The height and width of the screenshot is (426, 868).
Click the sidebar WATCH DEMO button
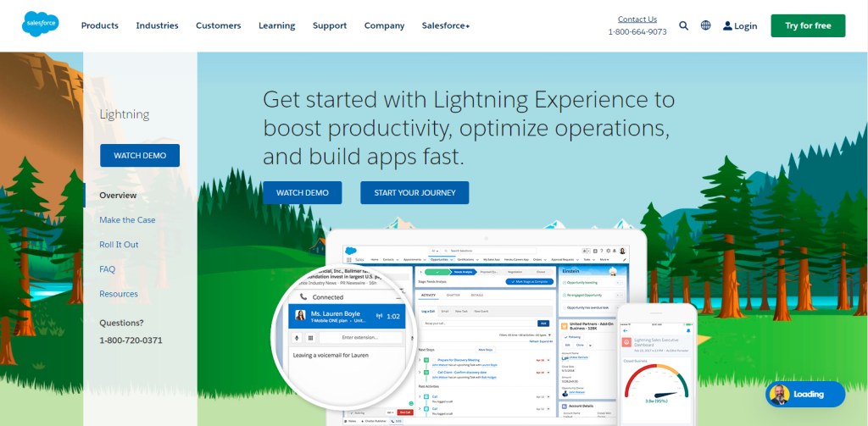point(140,156)
